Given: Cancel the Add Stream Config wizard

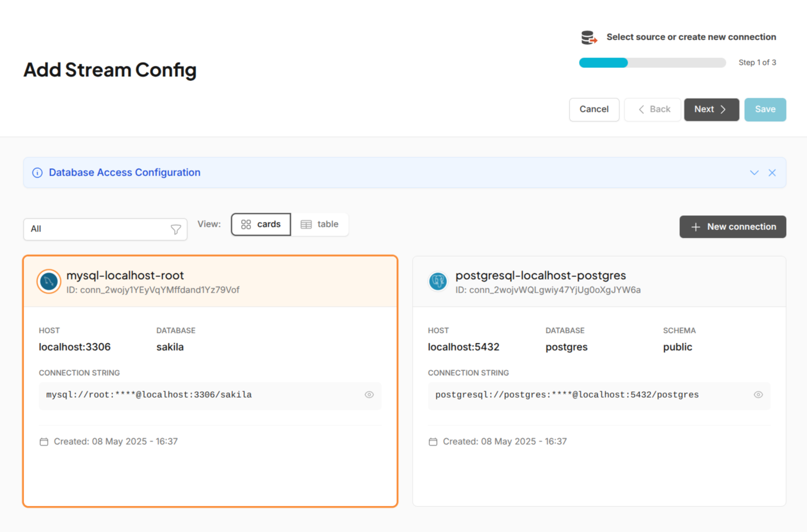Looking at the screenshot, I should point(594,109).
